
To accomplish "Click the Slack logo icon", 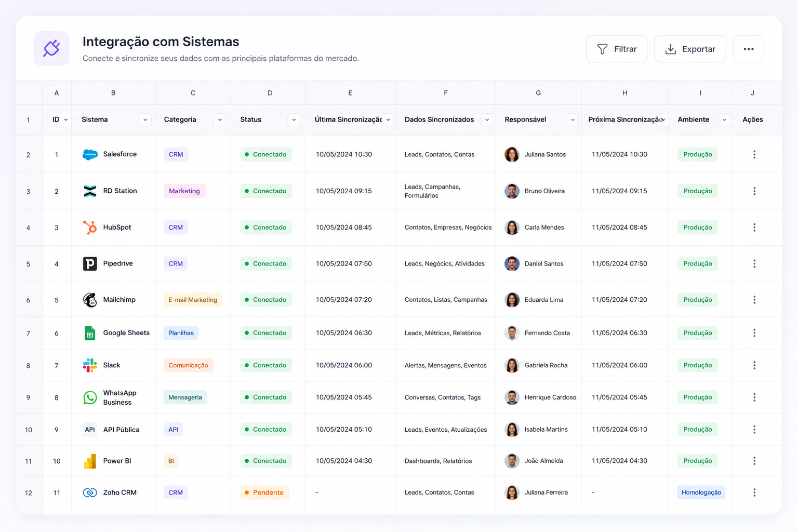I will [x=90, y=365].
